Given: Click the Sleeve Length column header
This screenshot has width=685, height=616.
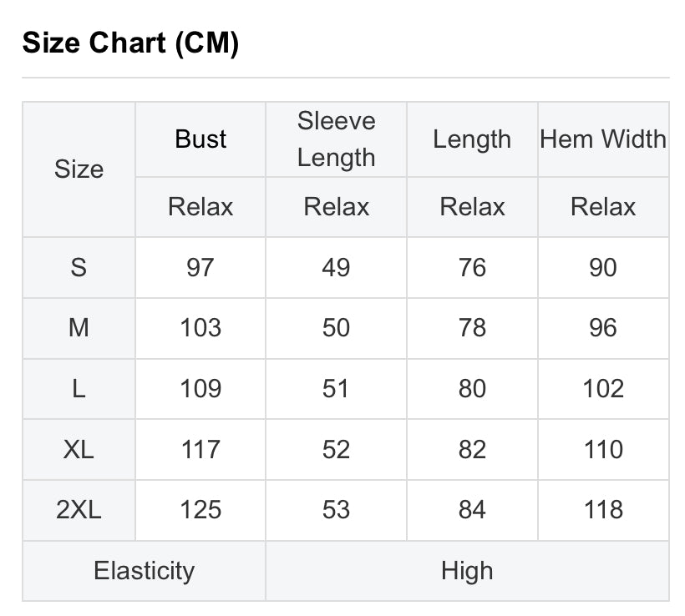Looking at the screenshot, I should (x=336, y=139).
